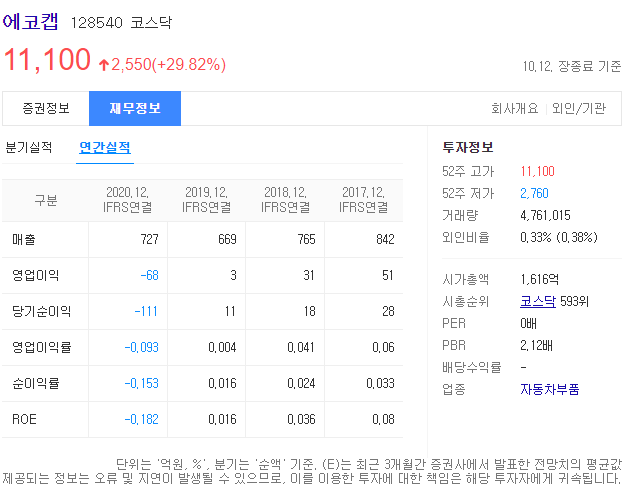
Task: Click the stock code 128540
Action: pyautogui.click(x=97, y=22)
